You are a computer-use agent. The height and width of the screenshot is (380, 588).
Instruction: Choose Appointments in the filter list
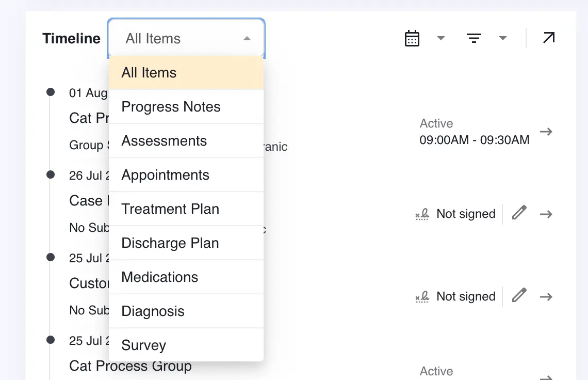(165, 175)
